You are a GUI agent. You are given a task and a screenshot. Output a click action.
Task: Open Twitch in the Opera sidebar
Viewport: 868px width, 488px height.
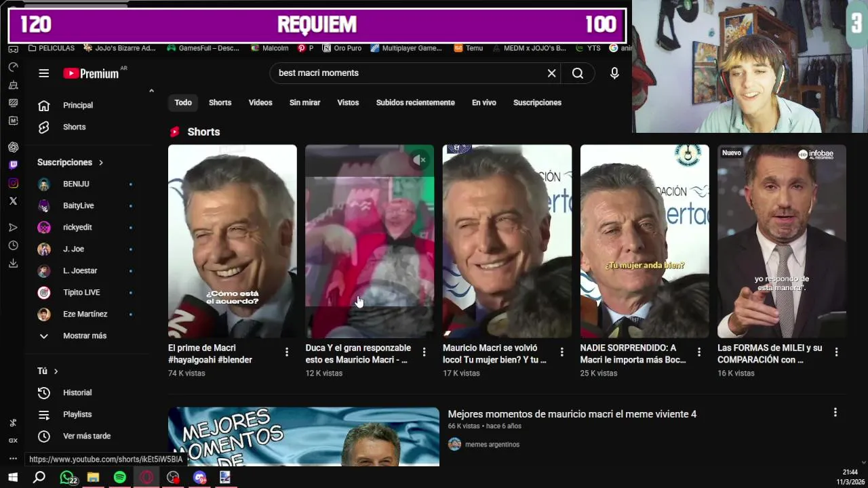13,165
